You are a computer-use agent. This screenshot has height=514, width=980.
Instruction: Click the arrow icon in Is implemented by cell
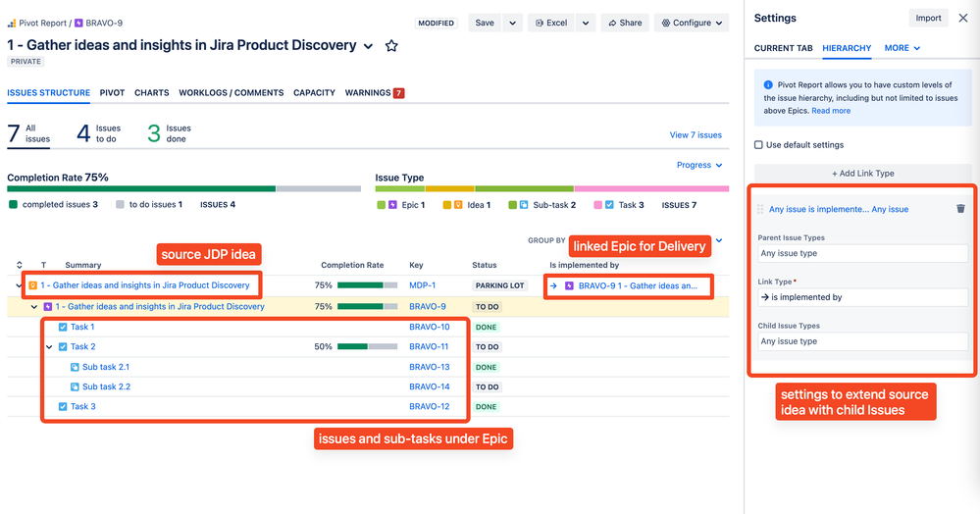click(x=553, y=285)
